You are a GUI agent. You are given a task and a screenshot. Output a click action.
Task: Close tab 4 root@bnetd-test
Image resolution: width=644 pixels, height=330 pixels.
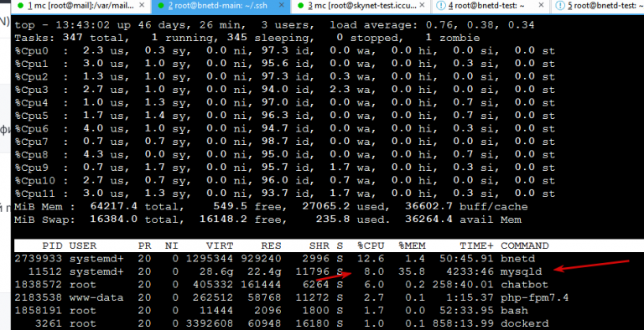[541, 5]
